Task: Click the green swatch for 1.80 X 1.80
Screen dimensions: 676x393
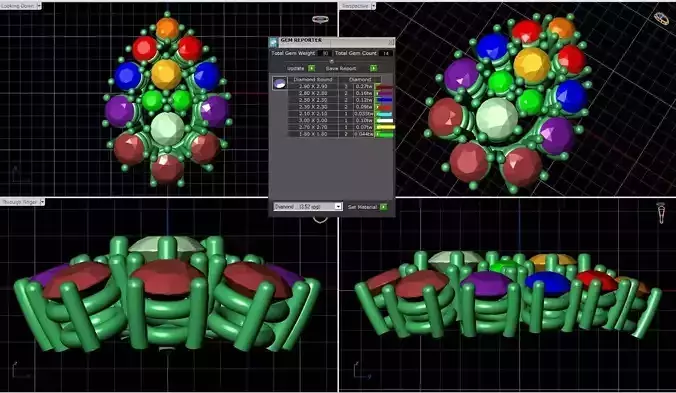Action: point(385,134)
